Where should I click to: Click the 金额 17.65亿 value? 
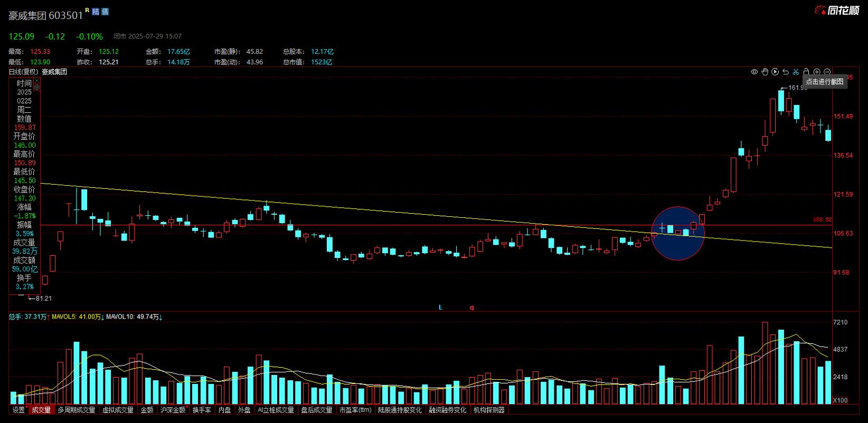[x=178, y=52]
